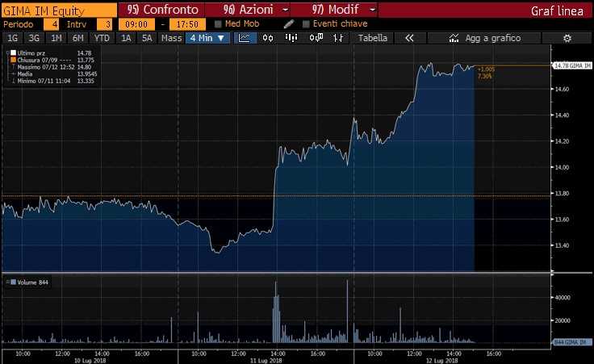Screen dimensions: 594x364
Task: Expand the 96) Azioni dropdown arrow
Action: 286,10
